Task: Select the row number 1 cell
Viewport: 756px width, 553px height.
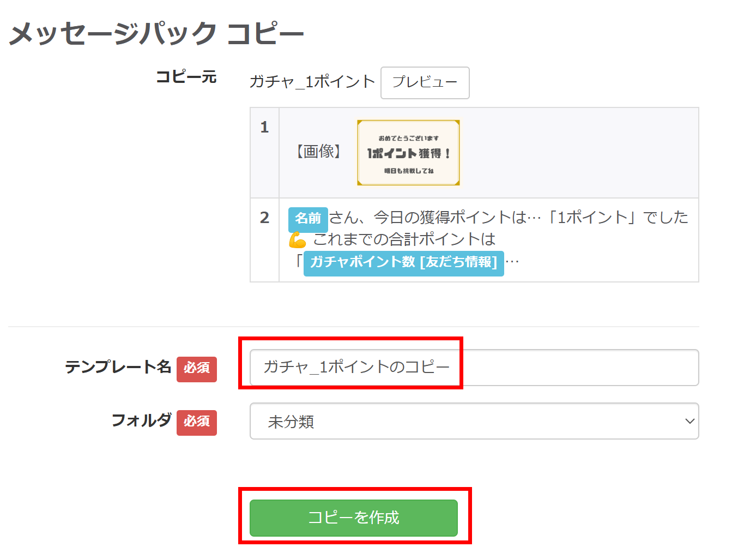Action: (x=264, y=127)
